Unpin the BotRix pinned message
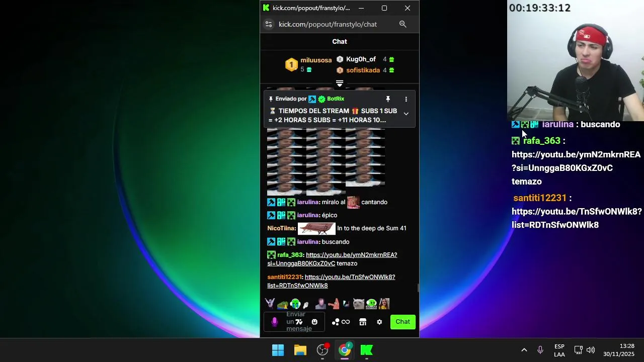The width and height of the screenshot is (644, 362). click(388, 99)
